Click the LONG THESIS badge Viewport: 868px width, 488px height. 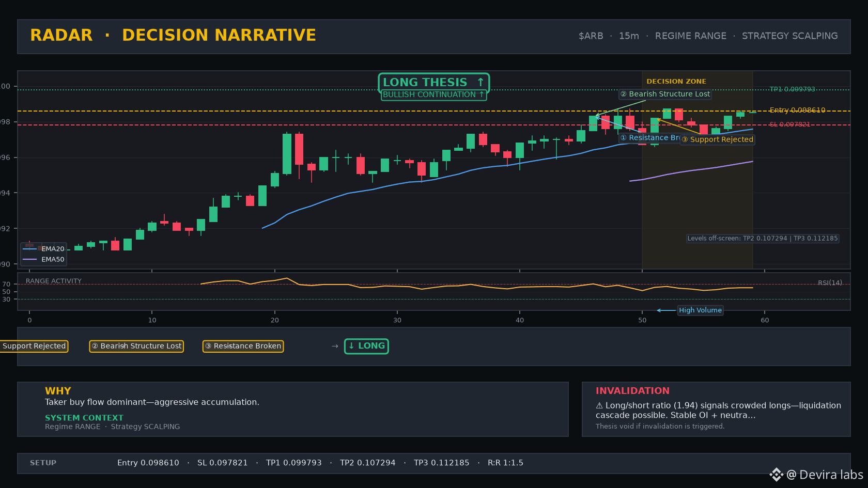pyautogui.click(x=433, y=82)
